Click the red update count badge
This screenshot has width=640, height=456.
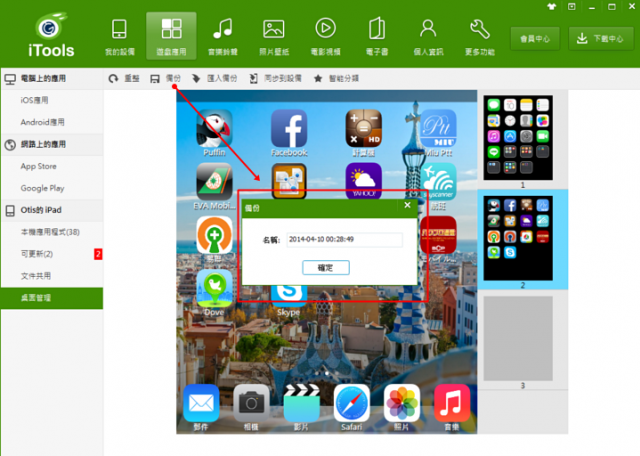point(98,254)
